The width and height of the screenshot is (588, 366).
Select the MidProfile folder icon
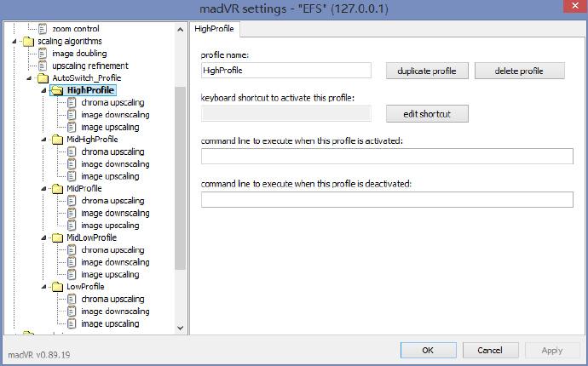57,188
